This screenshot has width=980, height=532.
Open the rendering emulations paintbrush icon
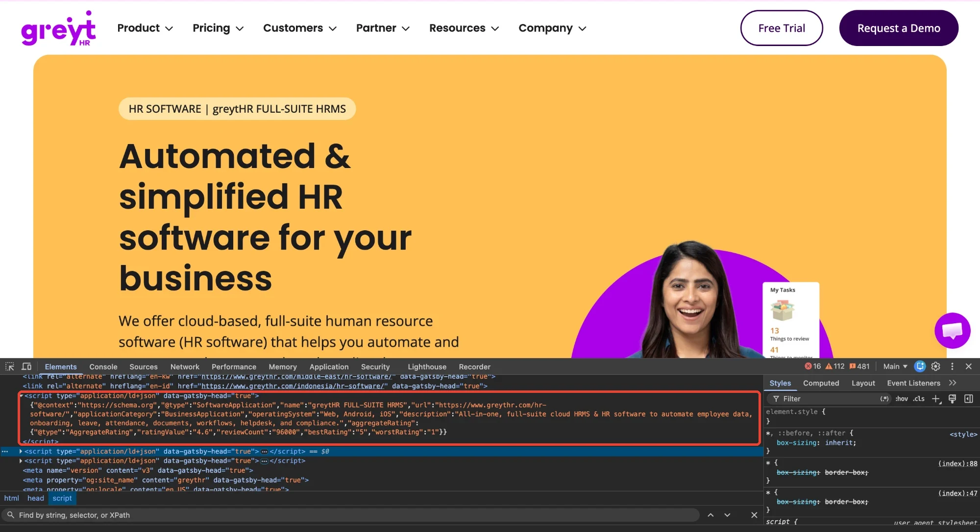pyautogui.click(x=952, y=399)
